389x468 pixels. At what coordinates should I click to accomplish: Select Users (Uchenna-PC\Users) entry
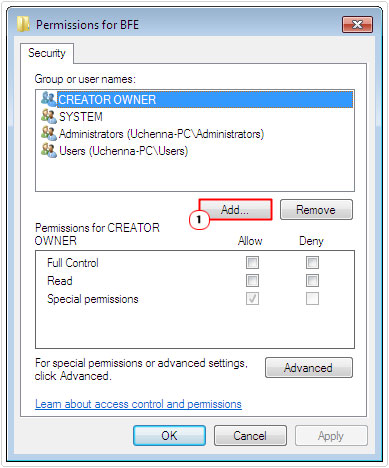coord(123,151)
